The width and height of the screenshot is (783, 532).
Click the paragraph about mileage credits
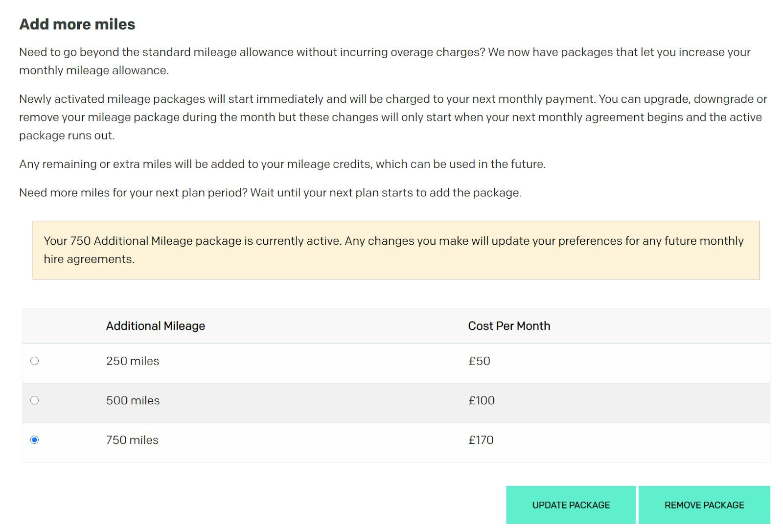click(x=282, y=164)
